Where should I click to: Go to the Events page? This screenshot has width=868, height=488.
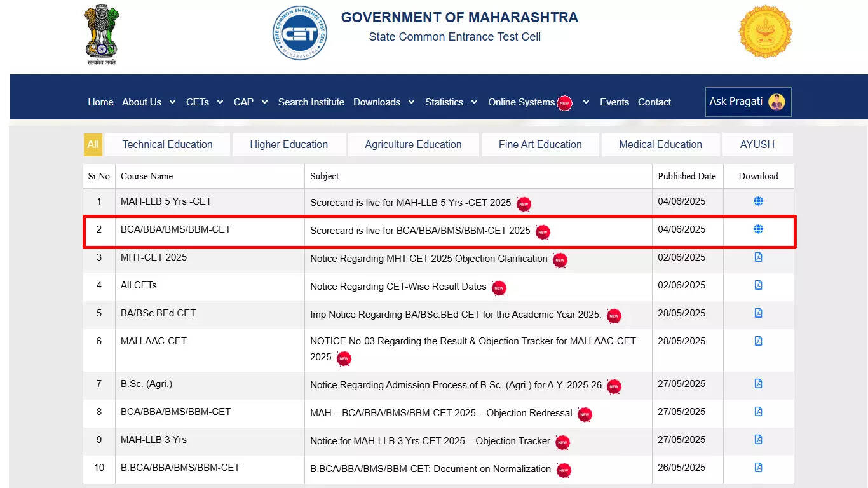point(614,102)
